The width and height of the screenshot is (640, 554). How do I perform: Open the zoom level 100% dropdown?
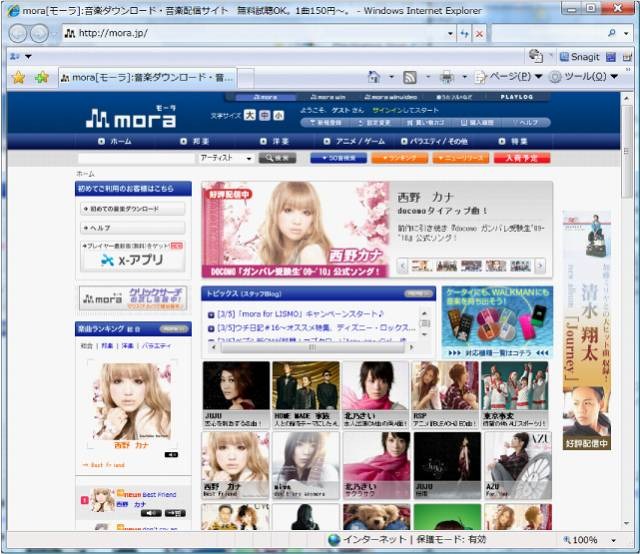[x=613, y=540]
